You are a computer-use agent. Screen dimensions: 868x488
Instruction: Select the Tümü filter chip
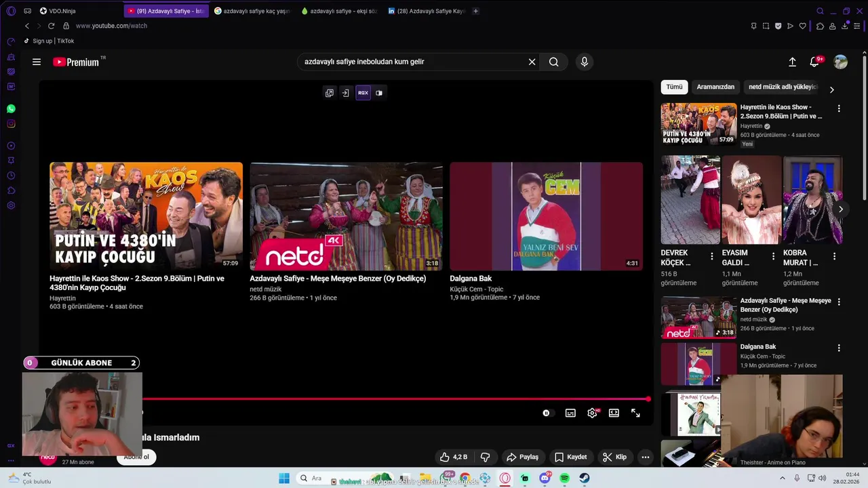(x=674, y=87)
